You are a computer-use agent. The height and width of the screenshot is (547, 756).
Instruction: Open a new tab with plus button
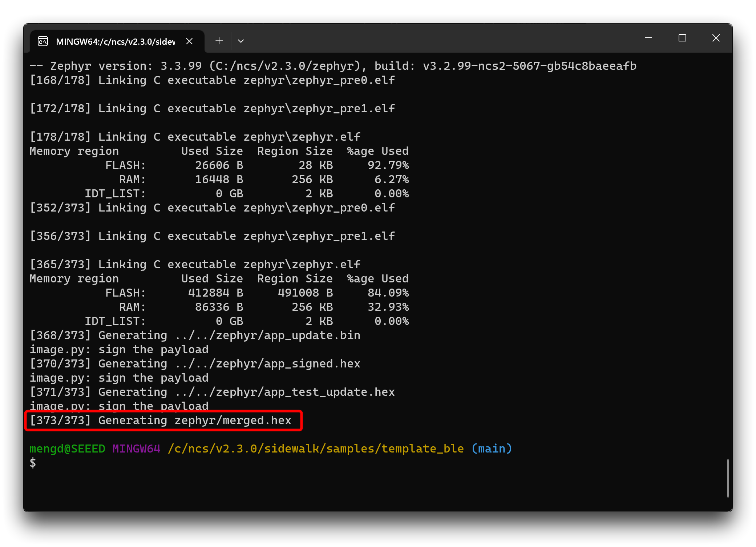[219, 41]
